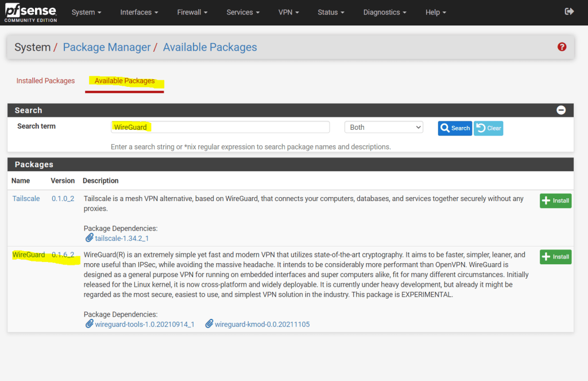This screenshot has height=381, width=588.
Task: Open the Status menu
Action: coord(331,13)
